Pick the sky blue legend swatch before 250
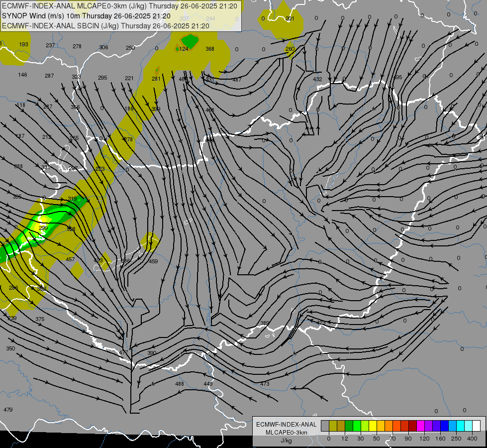The image size is (487, 448). [x=453, y=426]
